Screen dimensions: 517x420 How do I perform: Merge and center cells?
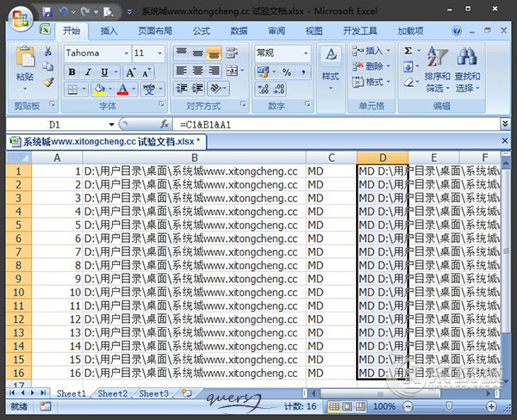click(x=232, y=71)
